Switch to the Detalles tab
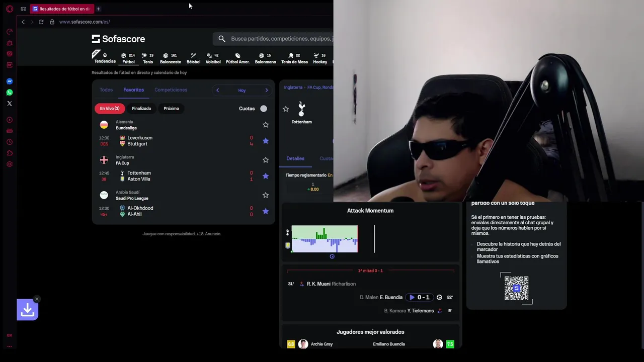This screenshot has height=362, width=644. coord(295,158)
